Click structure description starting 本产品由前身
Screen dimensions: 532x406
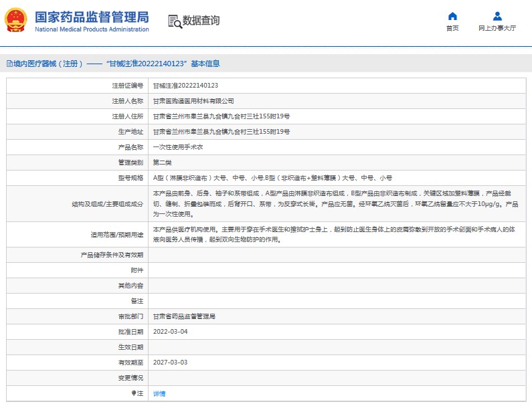pos(335,203)
